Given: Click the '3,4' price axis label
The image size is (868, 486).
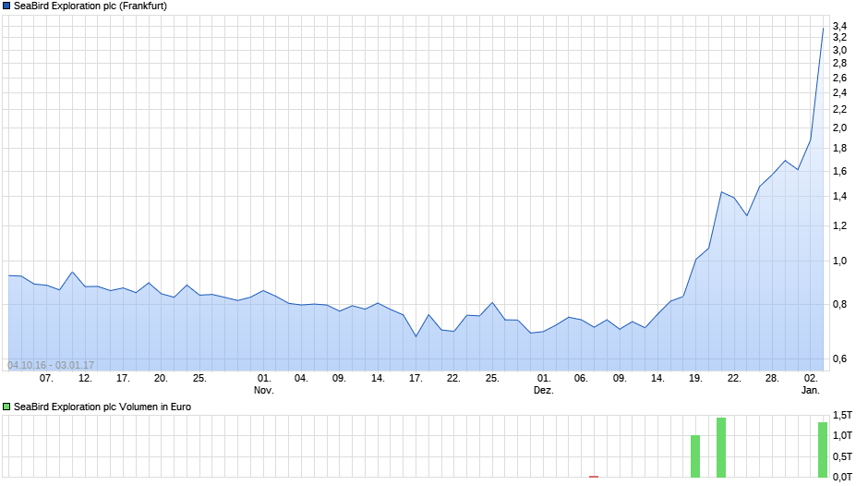Looking at the screenshot, I should 839,26.
